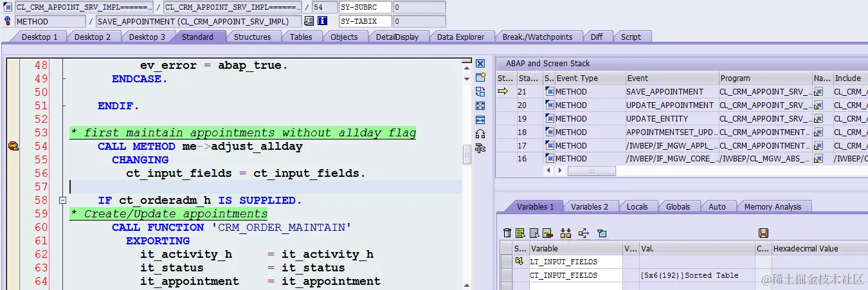Click the yellow blocks arrows icon in Variables
This screenshot has width=868, height=290.
click(566, 233)
